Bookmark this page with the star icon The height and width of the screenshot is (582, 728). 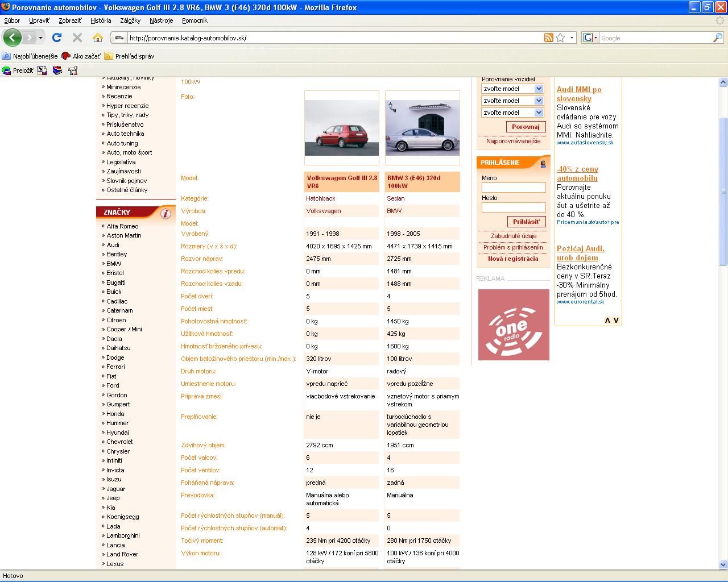pos(560,38)
